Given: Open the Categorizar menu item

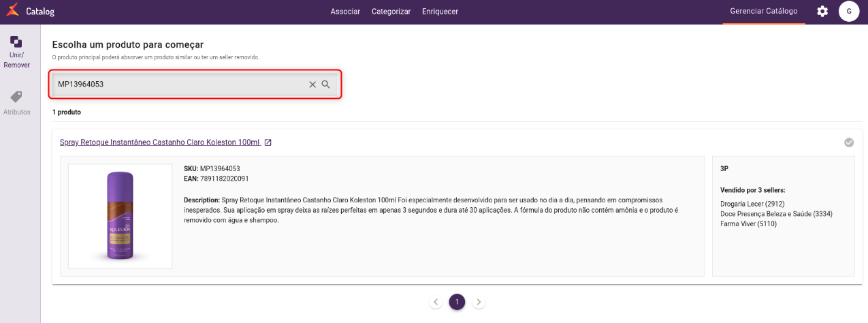Looking at the screenshot, I should coord(391,12).
